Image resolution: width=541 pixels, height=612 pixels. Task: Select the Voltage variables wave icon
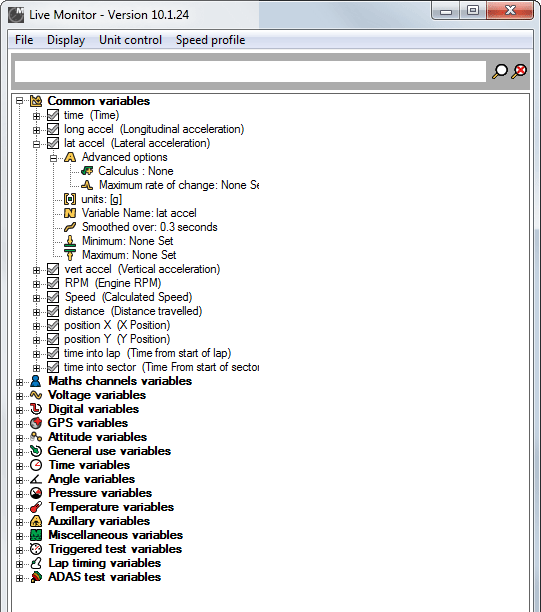pyautogui.click(x=36, y=395)
